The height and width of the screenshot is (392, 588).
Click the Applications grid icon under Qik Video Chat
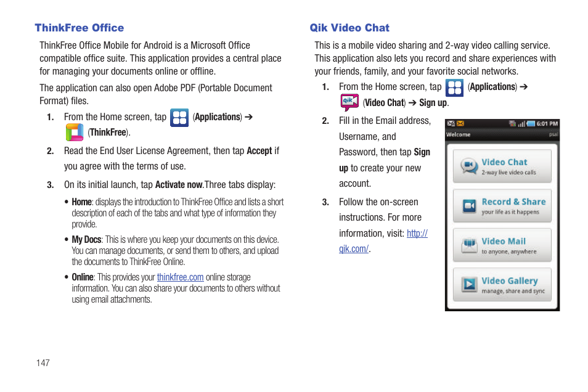[454, 88]
